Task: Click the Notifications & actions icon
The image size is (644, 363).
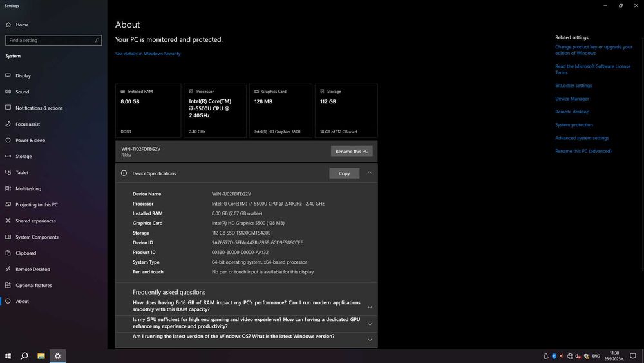Action: (8, 108)
